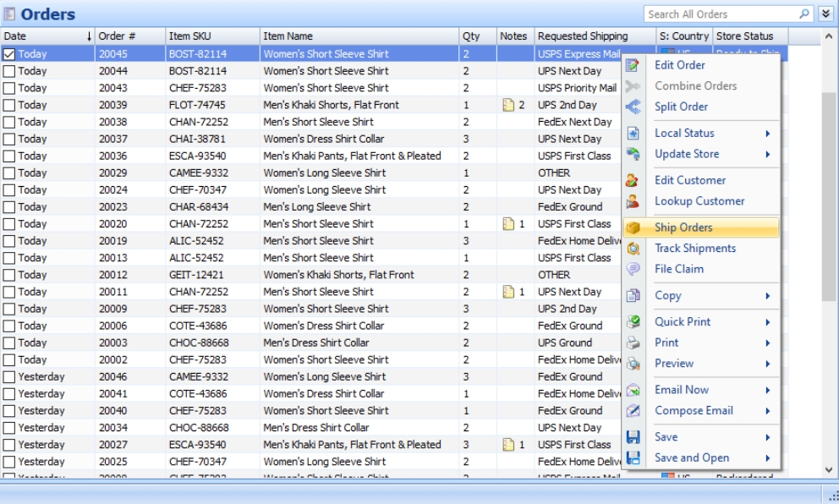The image size is (839, 504).
Task: Click the Edit Order pencil icon
Action: pos(633,65)
